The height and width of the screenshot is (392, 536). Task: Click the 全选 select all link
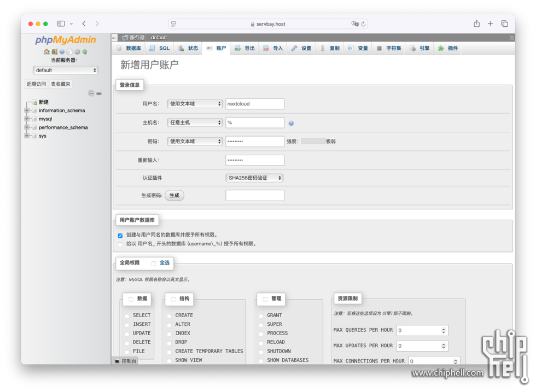[165, 263]
